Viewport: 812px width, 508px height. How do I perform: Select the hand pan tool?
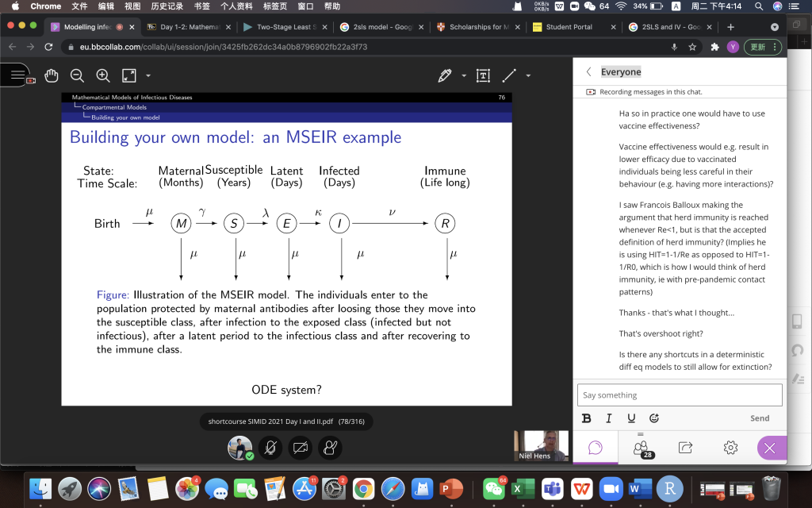click(52, 75)
